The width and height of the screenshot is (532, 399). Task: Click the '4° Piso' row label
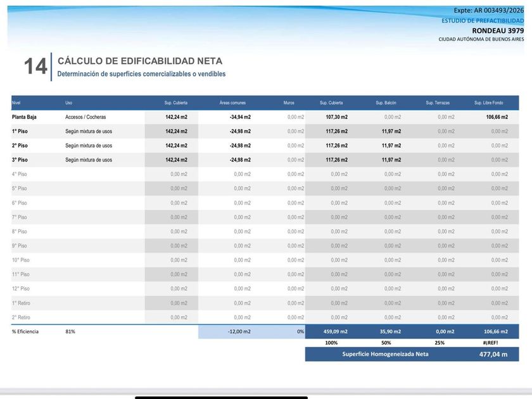20,174
